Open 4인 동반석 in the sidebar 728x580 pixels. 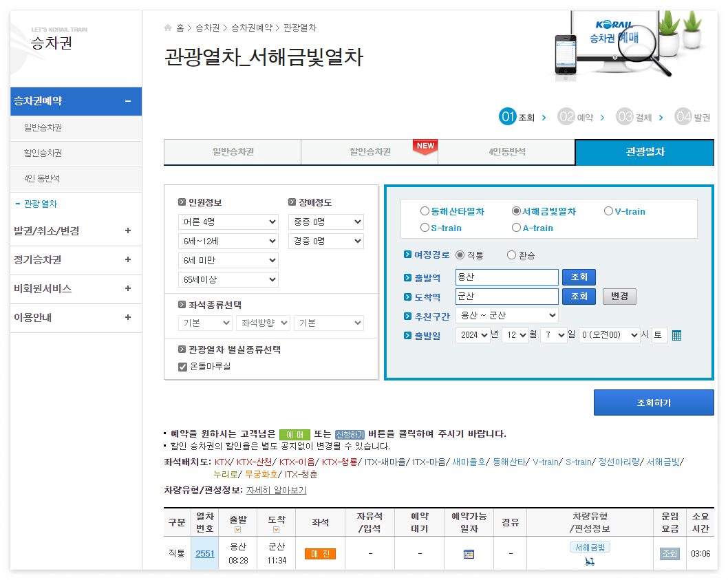(42, 178)
